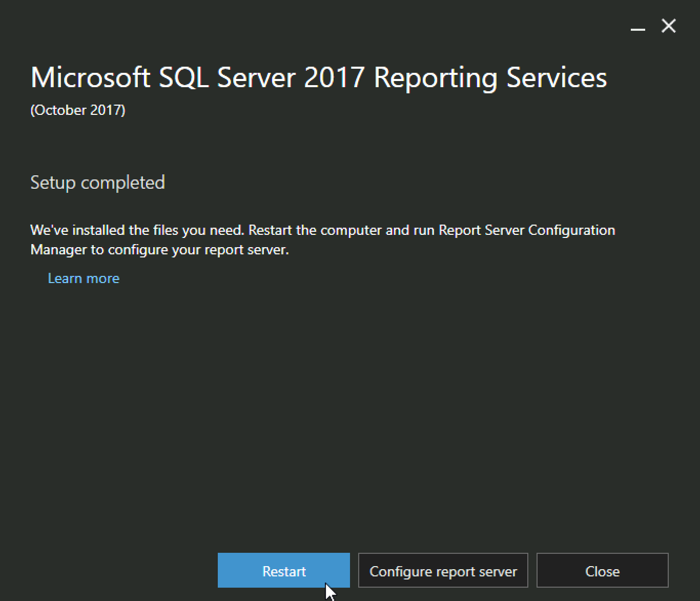Click the Setup completed heading
The width and height of the screenshot is (700, 601).
click(x=98, y=183)
